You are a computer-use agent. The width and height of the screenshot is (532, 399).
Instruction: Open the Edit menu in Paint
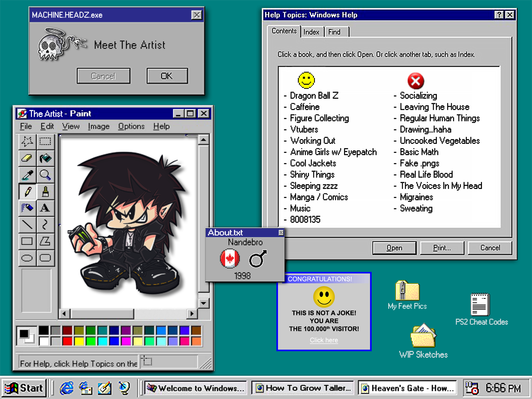(47, 126)
